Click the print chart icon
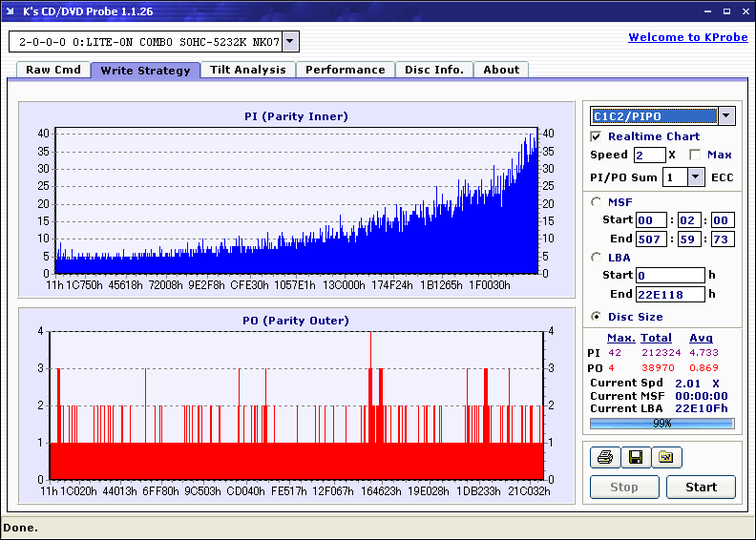This screenshot has width=756, height=540. pyautogui.click(x=604, y=458)
